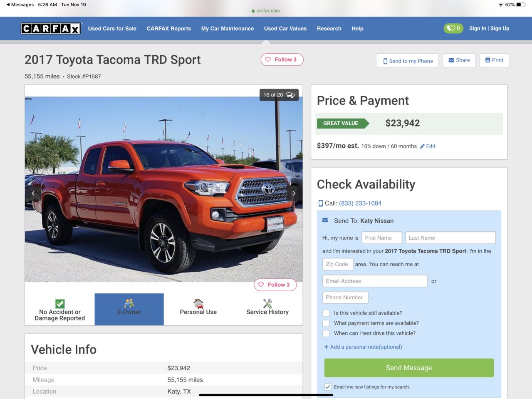
Task: Focus the Email Address field
Action: (x=375, y=281)
